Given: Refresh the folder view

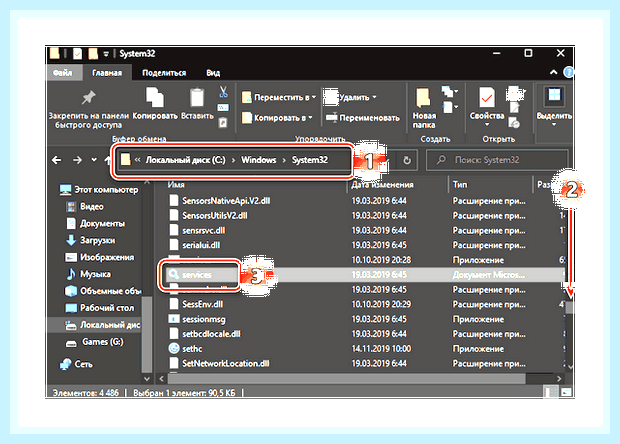Looking at the screenshot, I should (407, 160).
